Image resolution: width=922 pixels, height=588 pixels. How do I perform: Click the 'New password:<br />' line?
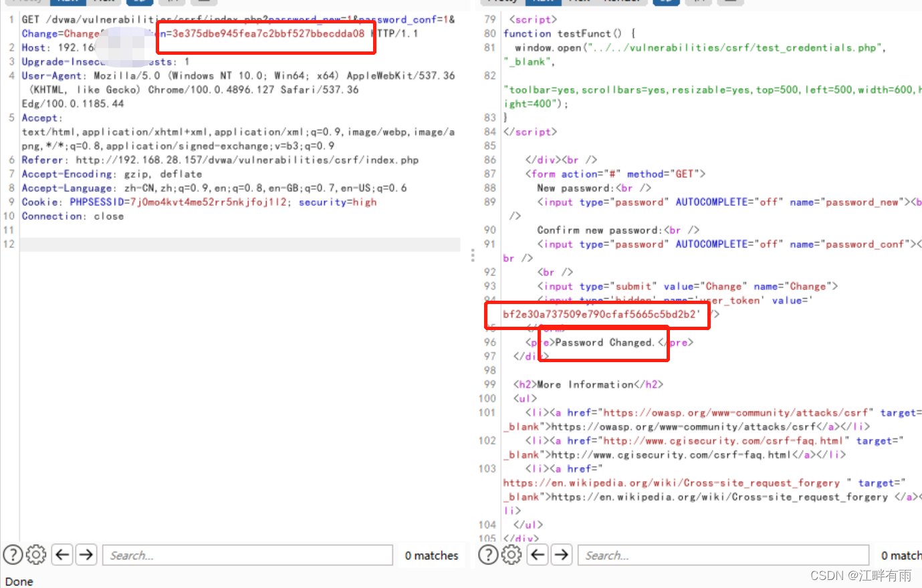click(x=594, y=188)
